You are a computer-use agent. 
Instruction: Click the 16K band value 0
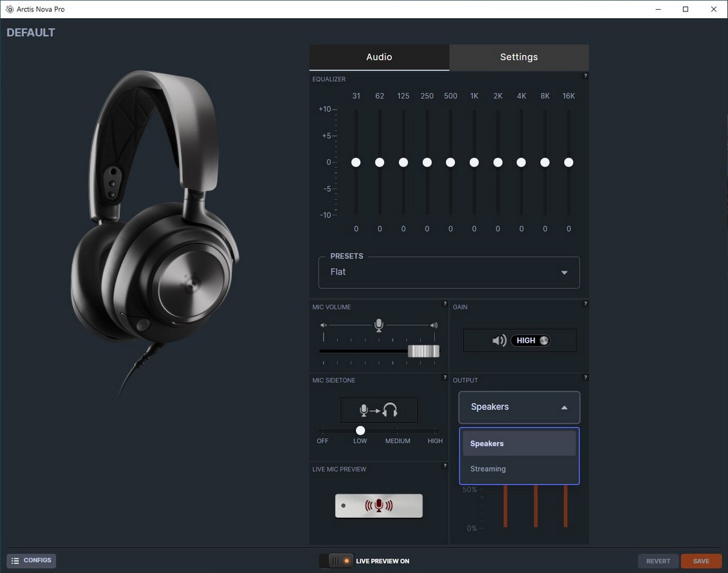point(568,229)
